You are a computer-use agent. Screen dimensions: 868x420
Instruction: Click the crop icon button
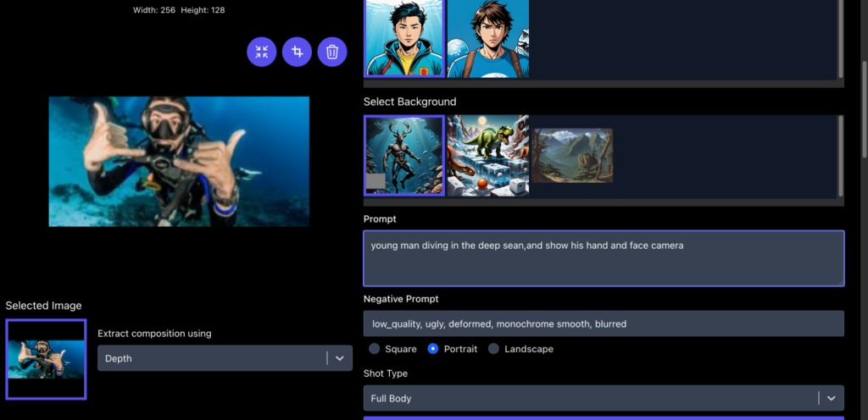[x=298, y=52]
